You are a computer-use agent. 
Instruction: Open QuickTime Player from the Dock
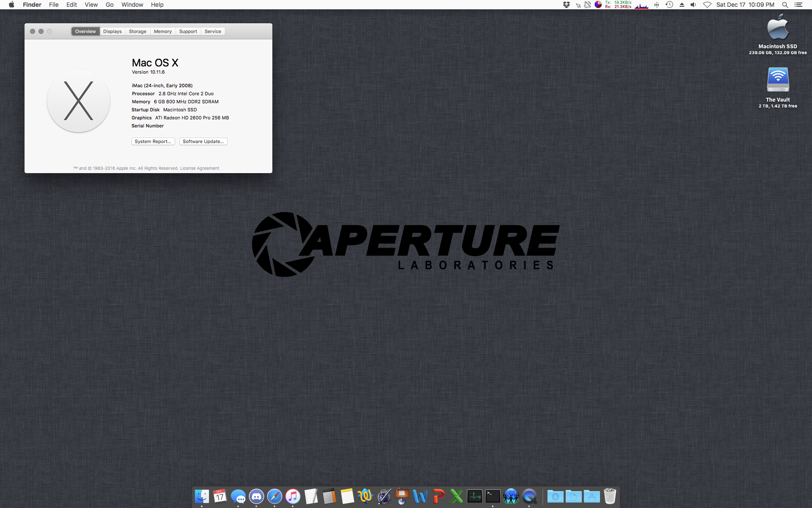click(529, 496)
